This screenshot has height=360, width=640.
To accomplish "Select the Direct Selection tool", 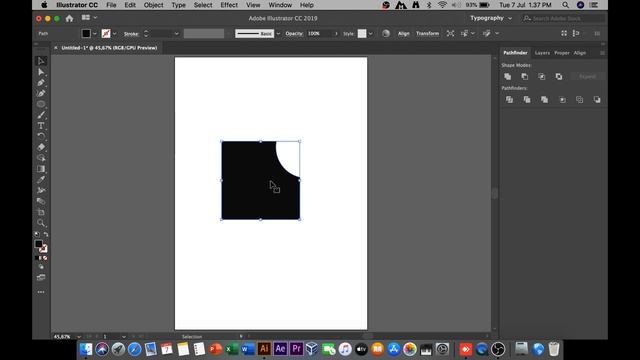I will (41, 72).
